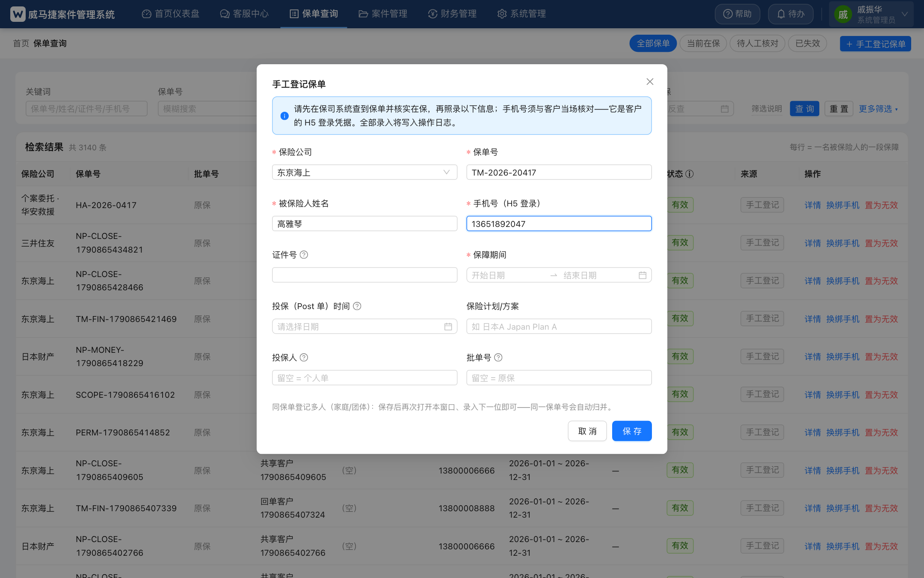Image resolution: width=924 pixels, height=578 pixels.
Task: Open 详情 for the HA-2026-0417 row
Action: (x=812, y=205)
